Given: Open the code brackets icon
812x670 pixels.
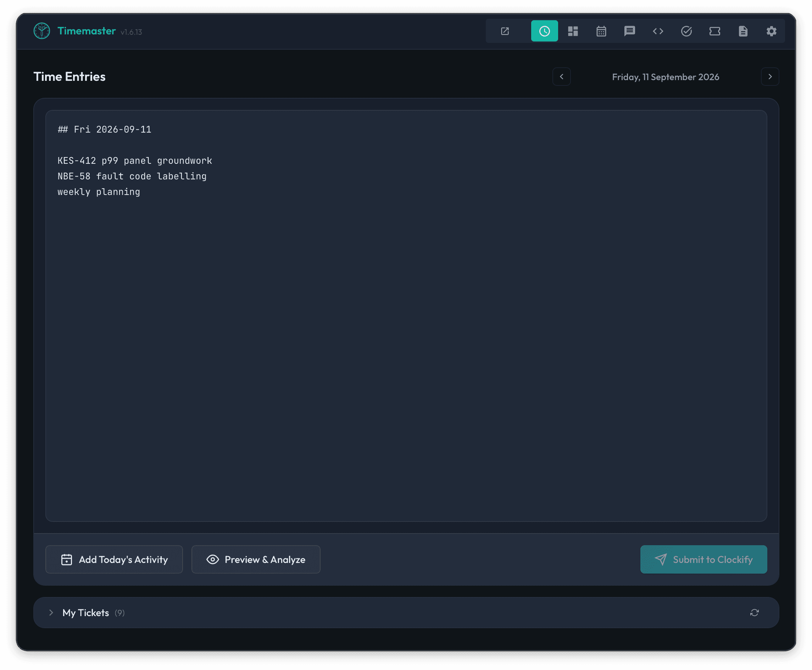Looking at the screenshot, I should pyautogui.click(x=658, y=31).
